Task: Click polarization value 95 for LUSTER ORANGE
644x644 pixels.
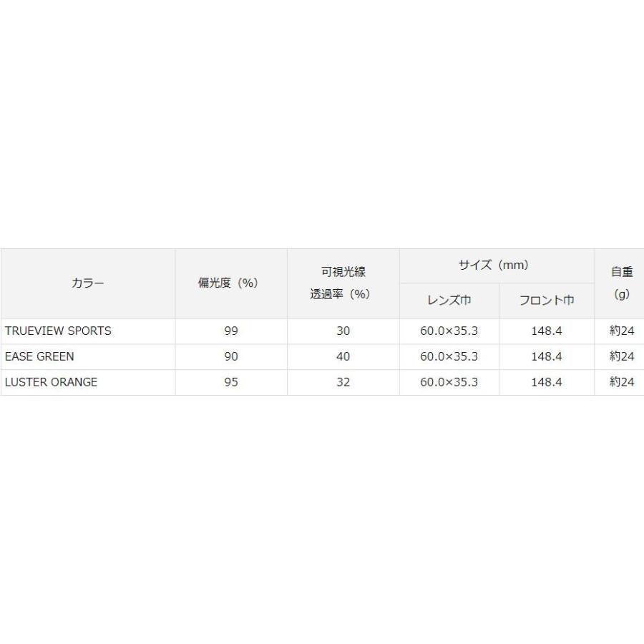Action: (230, 382)
